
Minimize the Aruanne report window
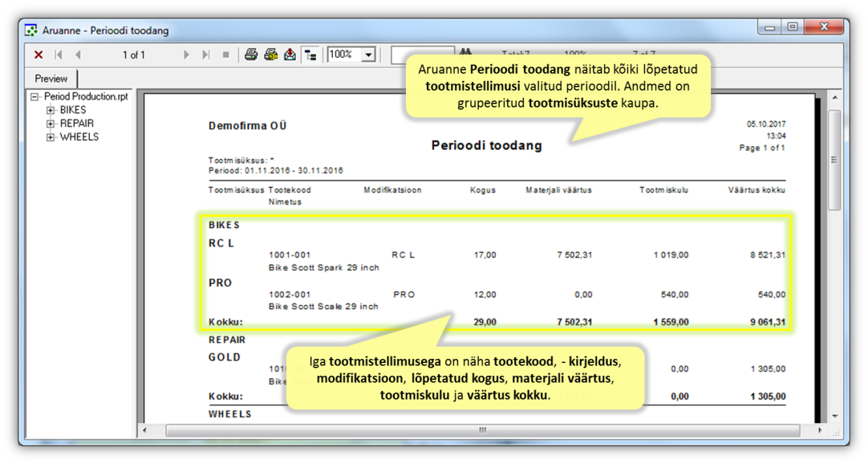[769, 27]
